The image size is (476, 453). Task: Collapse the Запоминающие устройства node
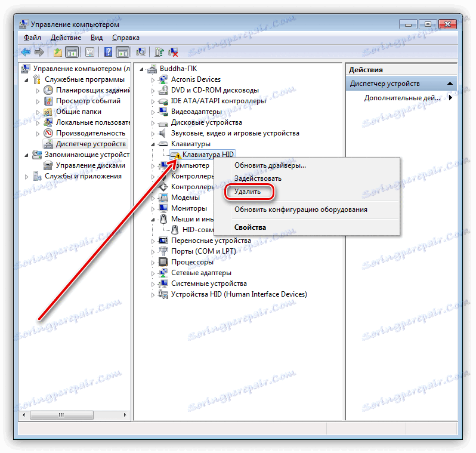[26, 155]
